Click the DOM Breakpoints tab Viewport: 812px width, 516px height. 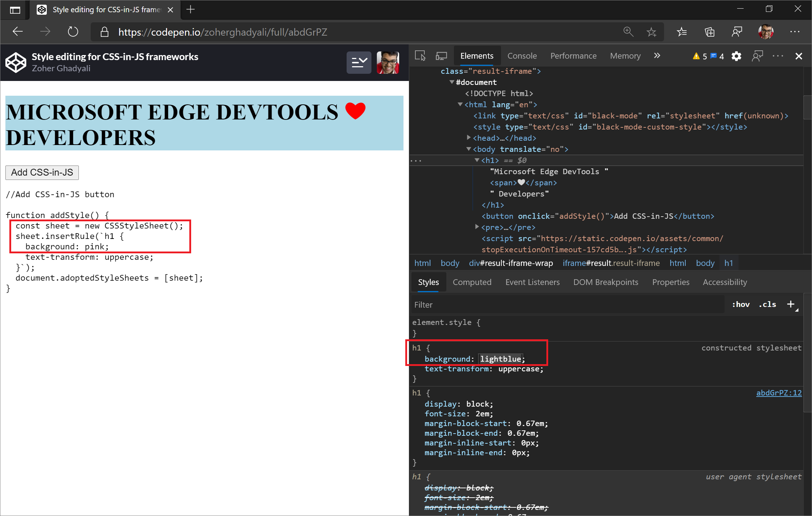pos(605,282)
